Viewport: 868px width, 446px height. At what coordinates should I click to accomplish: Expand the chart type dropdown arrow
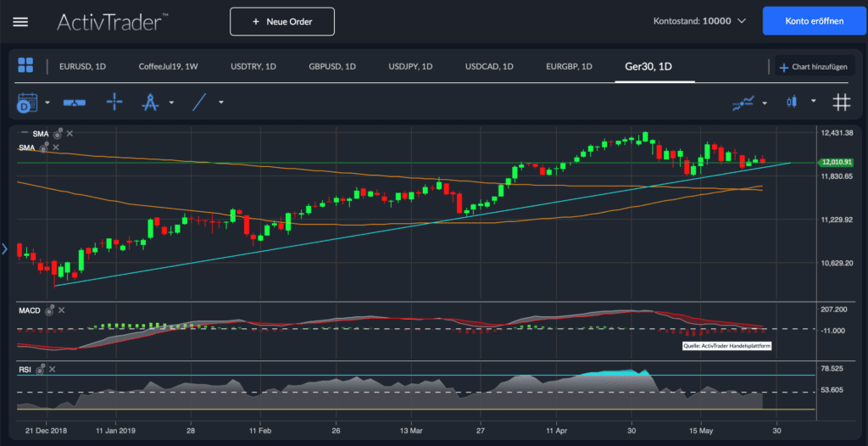(x=813, y=101)
